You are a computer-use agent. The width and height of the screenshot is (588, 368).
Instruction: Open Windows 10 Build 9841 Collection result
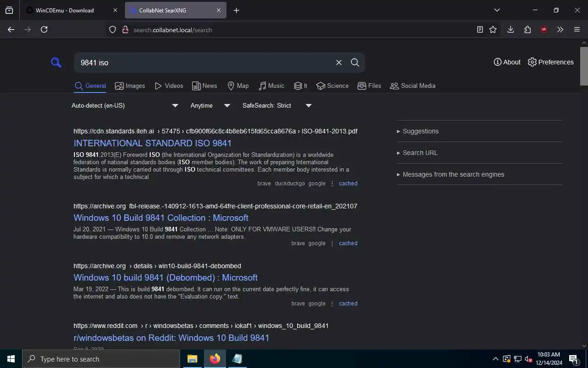[x=161, y=218]
